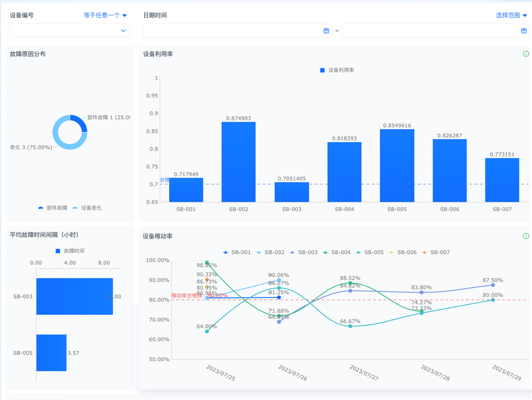The image size is (532, 400).
Task: Click the 设备利用率 chart info icon
Action: tap(525, 53)
